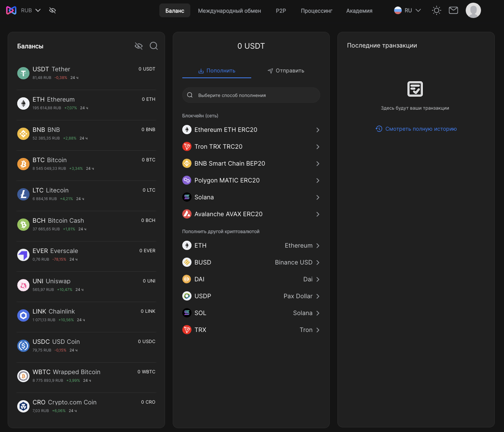Click the Uniswap unicorn icon
This screenshot has width=504, height=432.
coord(23,285)
